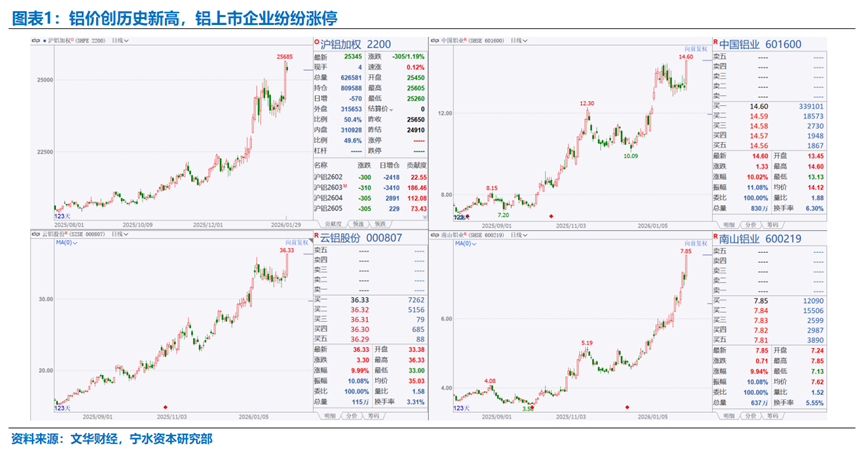
Task: Open the 明细 tab under 南山铝业 panel
Action: click(x=728, y=416)
